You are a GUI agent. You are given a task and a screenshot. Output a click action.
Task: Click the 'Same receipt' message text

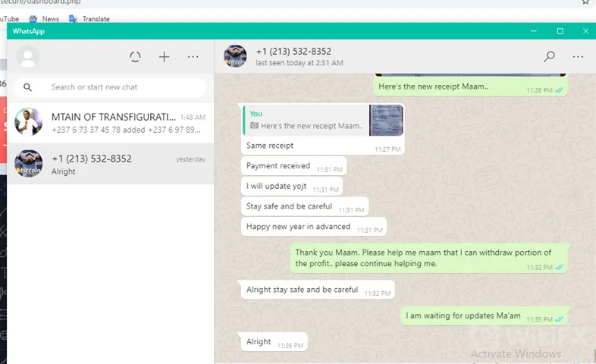[x=270, y=146]
